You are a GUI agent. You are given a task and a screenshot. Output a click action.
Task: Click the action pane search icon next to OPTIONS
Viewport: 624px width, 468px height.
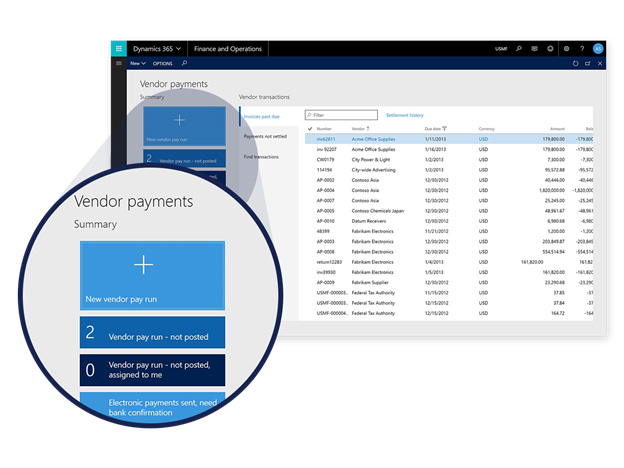(184, 63)
